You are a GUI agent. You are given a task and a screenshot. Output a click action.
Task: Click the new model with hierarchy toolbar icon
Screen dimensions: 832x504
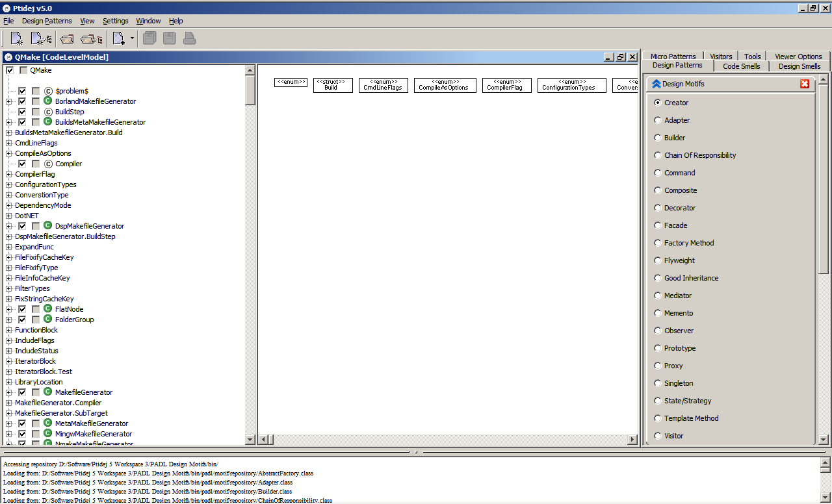[x=40, y=38]
